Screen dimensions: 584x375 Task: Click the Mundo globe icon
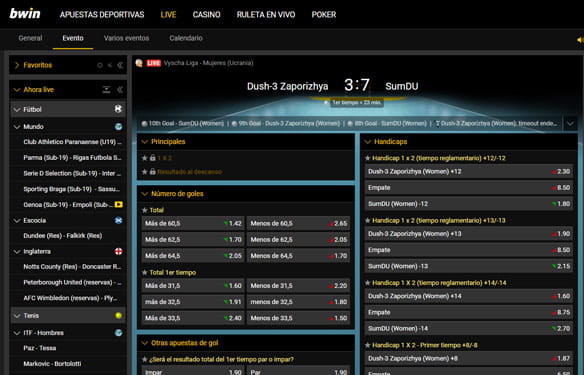(x=118, y=127)
